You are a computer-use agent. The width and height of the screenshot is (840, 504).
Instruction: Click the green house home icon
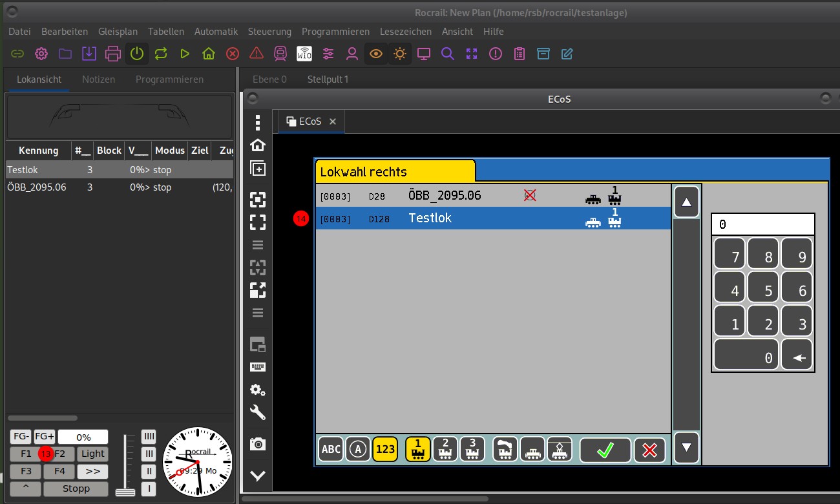tap(209, 54)
